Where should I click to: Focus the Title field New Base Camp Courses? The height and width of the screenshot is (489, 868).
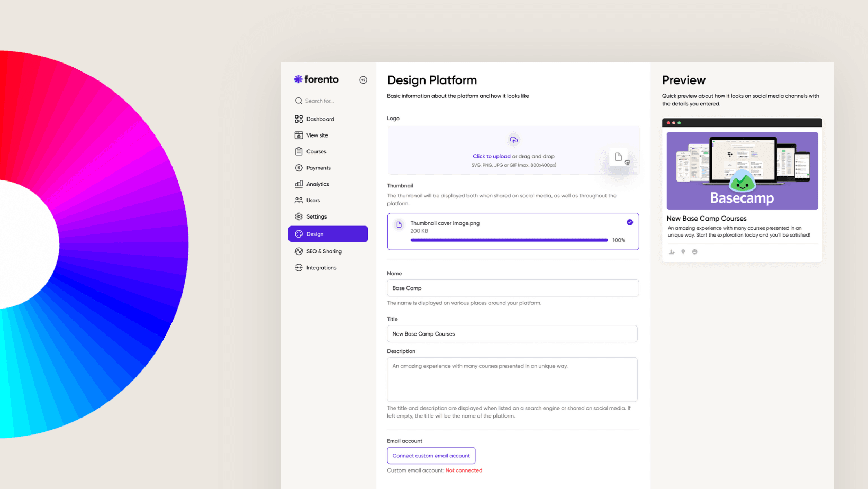[512, 334]
